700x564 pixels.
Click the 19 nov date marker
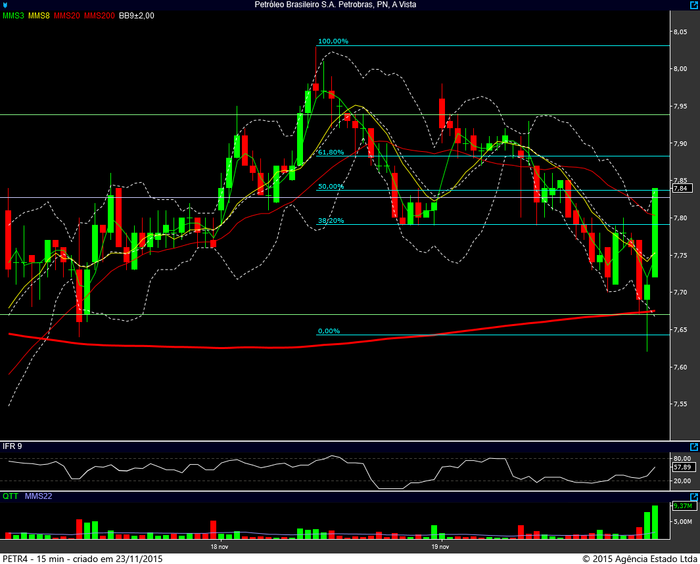pyautogui.click(x=438, y=547)
